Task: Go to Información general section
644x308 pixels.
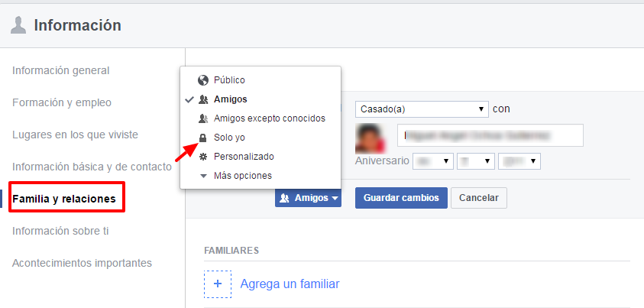Action: pyautogui.click(x=61, y=70)
